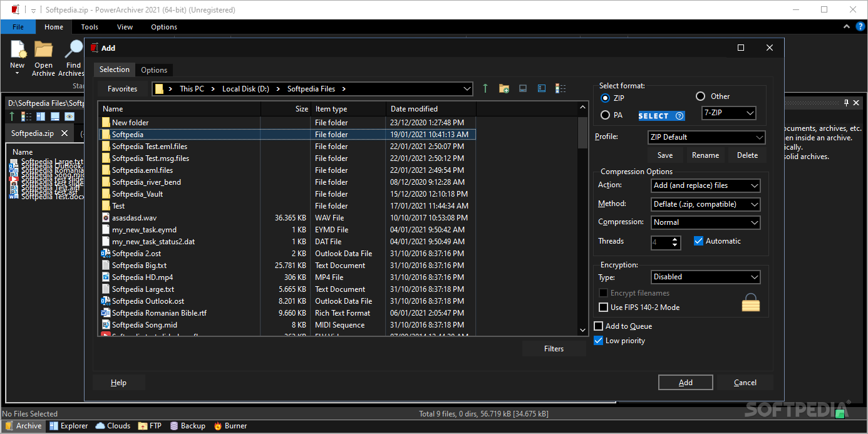Open the blue help question mark icon
This screenshot has width=868, height=434.
860,27
